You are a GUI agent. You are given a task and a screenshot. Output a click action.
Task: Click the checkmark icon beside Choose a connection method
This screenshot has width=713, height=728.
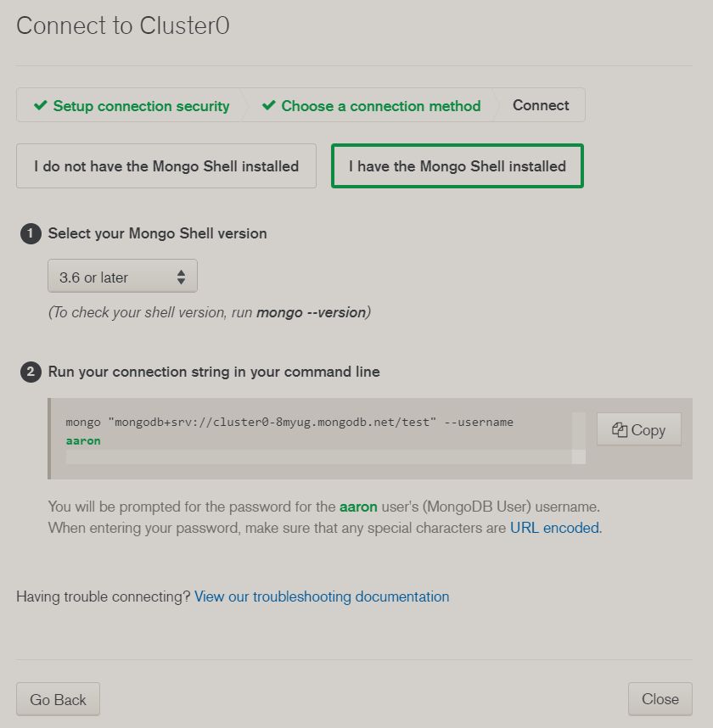pos(269,106)
